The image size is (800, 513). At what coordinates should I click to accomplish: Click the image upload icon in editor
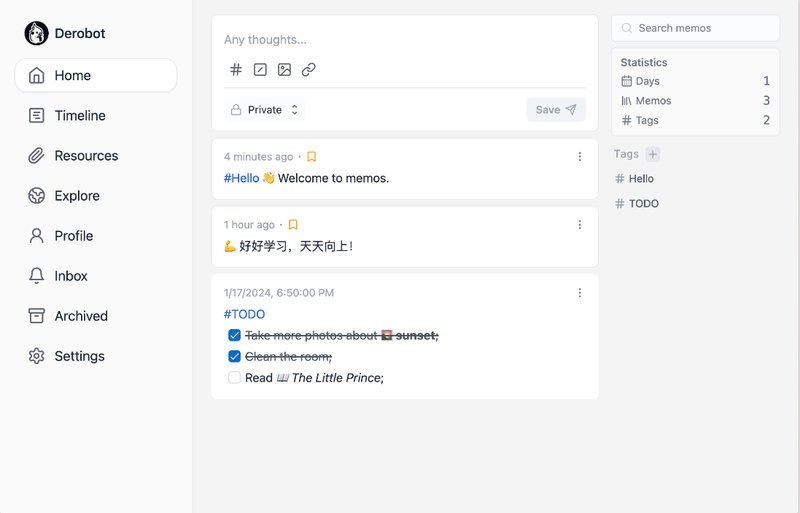(284, 70)
